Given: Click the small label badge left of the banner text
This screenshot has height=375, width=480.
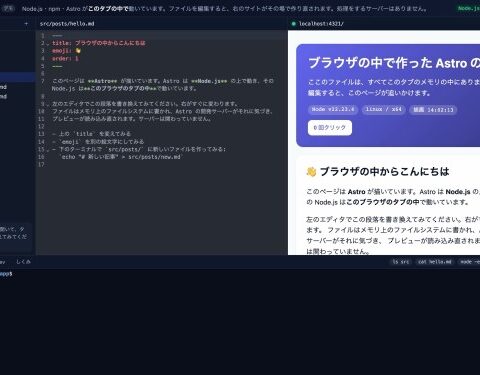Looking at the screenshot, I should point(8,9).
